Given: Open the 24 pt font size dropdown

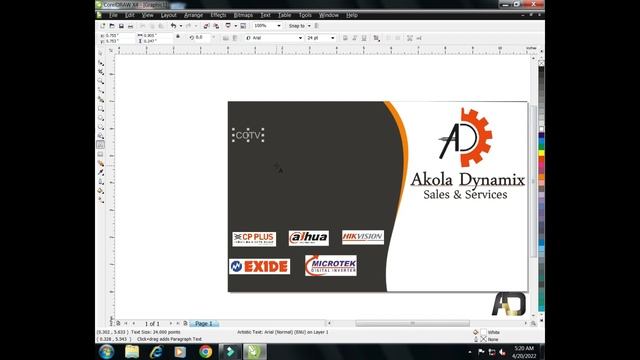Looking at the screenshot, I should coord(333,38).
